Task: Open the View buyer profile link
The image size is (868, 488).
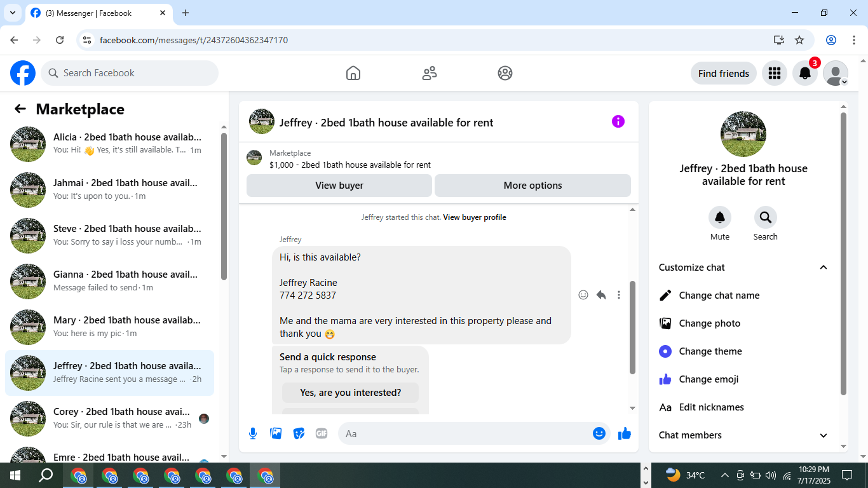Action: (x=475, y=217)
